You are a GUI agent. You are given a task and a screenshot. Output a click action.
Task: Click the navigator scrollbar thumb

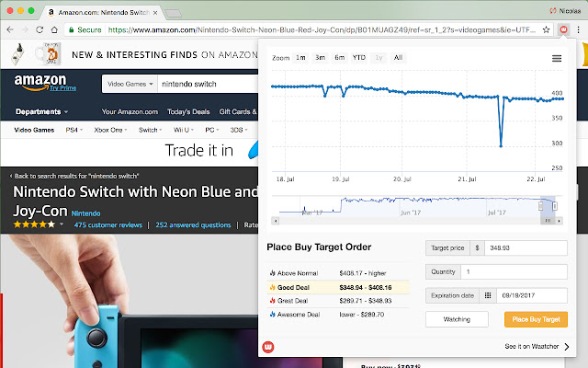tap(548, 221)
